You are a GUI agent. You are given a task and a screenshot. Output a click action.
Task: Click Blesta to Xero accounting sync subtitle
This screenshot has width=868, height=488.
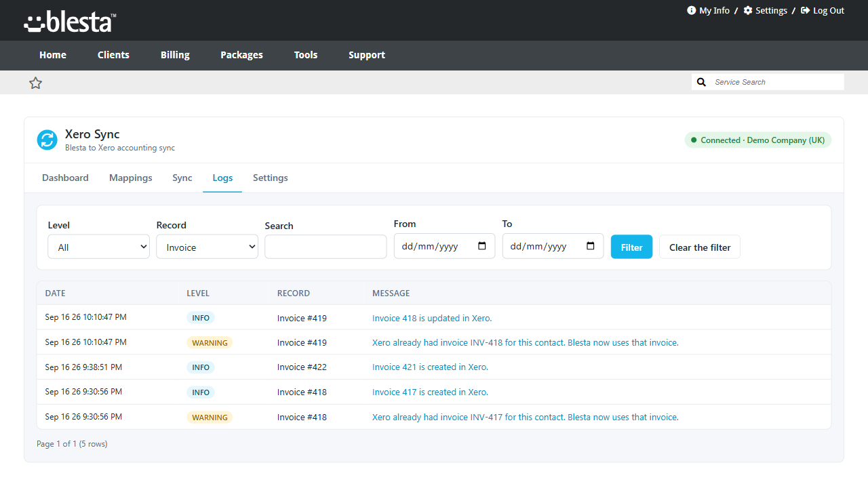coord(120,148)
